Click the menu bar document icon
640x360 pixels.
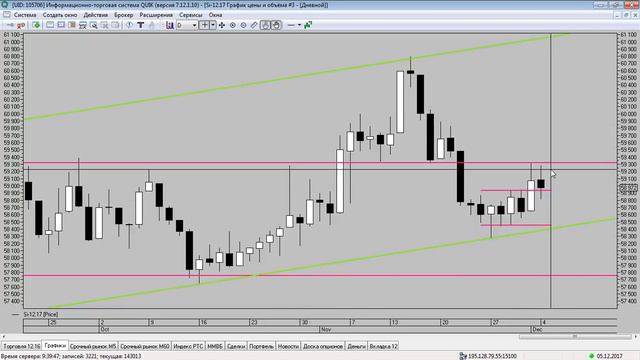tap(7, 15)
